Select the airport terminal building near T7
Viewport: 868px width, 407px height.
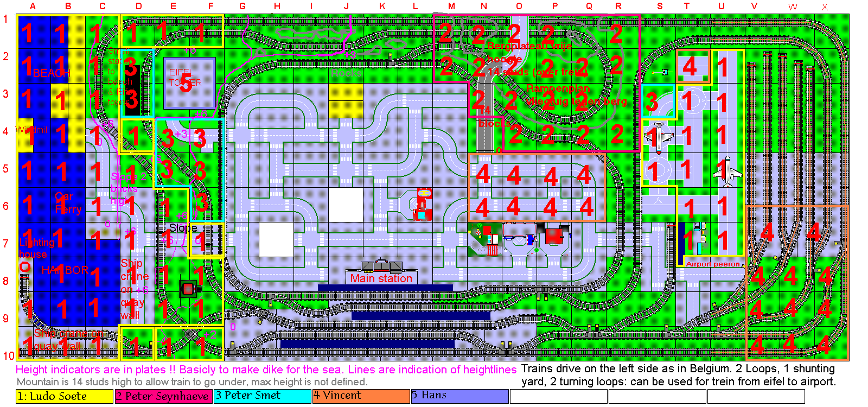(700, 238)
